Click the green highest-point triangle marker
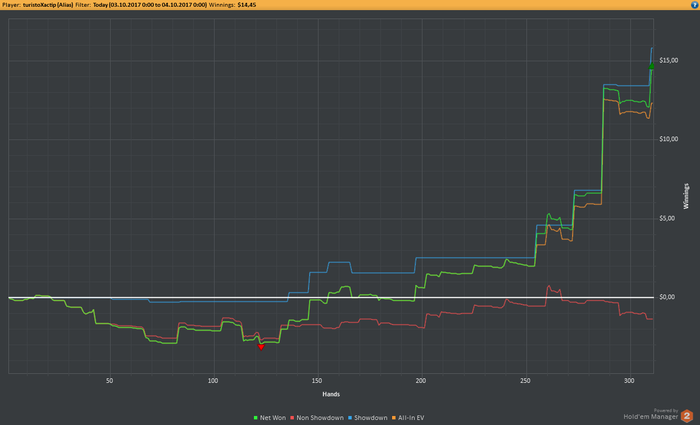 [x=651, y=66]
